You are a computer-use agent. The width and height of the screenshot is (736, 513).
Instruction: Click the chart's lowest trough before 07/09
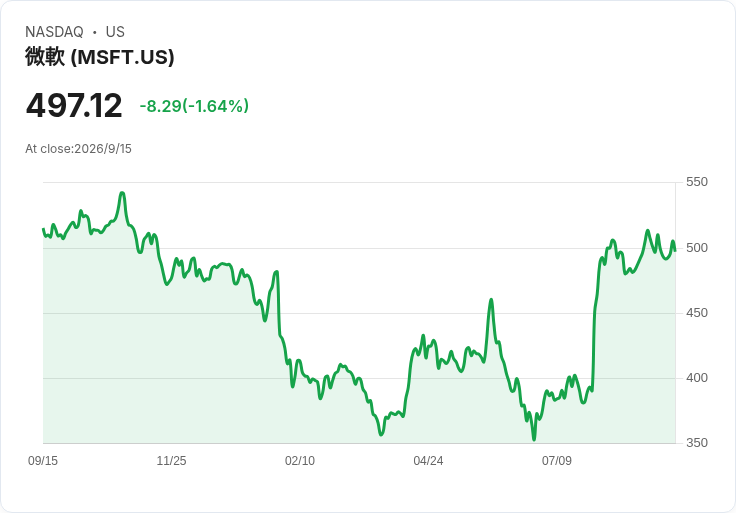click(534, 439)
